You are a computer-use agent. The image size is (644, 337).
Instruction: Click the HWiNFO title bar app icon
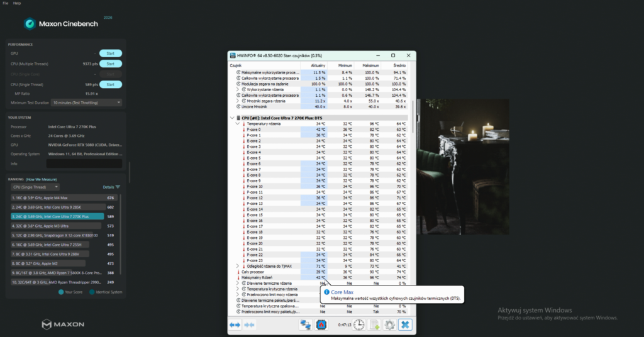pyautogui.click(x=233, y=55)
